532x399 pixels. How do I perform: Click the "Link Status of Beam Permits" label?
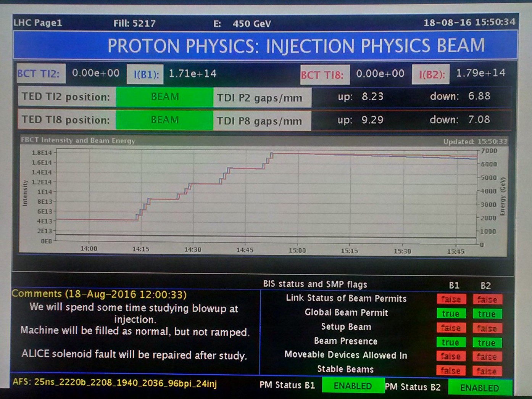(347, 298)
